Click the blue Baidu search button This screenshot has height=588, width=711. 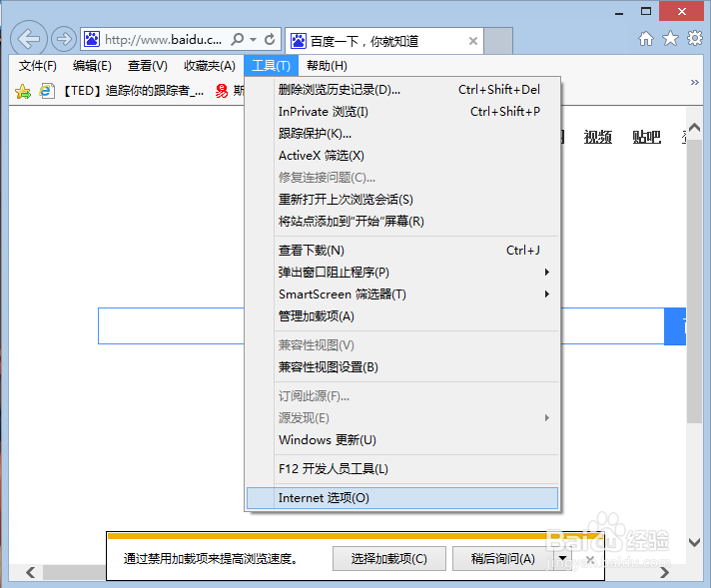tap(675, 326)
